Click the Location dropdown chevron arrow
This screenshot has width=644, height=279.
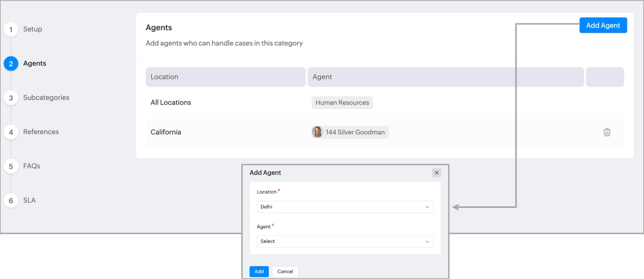[427, 207]
